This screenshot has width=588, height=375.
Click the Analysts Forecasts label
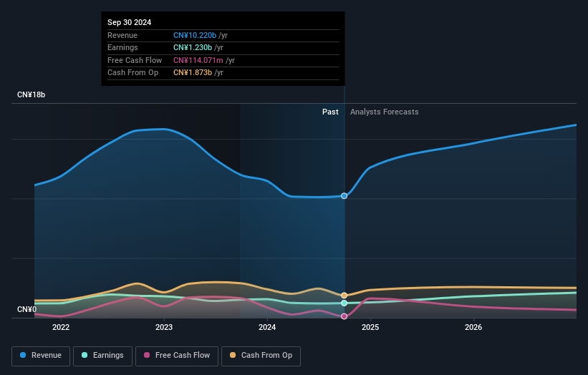click(385, 112)
